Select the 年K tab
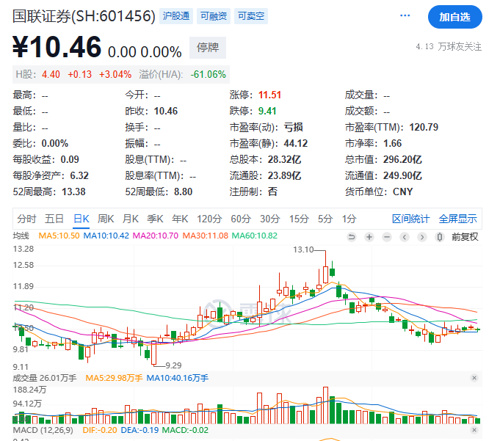500x441 pixels. point(180,219)
